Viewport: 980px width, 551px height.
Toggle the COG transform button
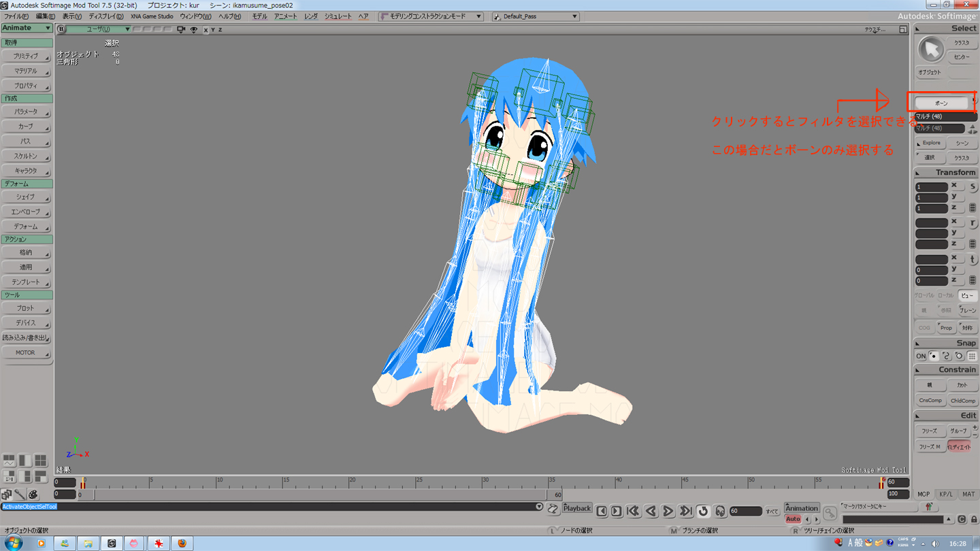[924, 328]
